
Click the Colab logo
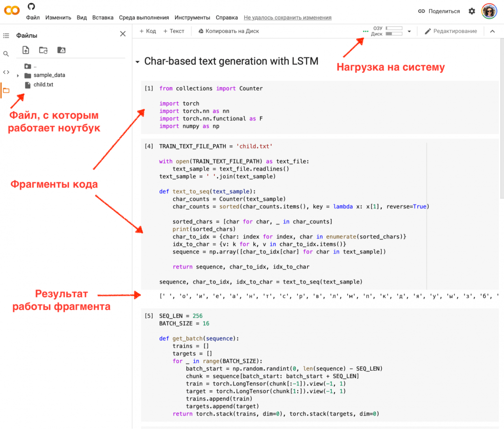point(11,10)
